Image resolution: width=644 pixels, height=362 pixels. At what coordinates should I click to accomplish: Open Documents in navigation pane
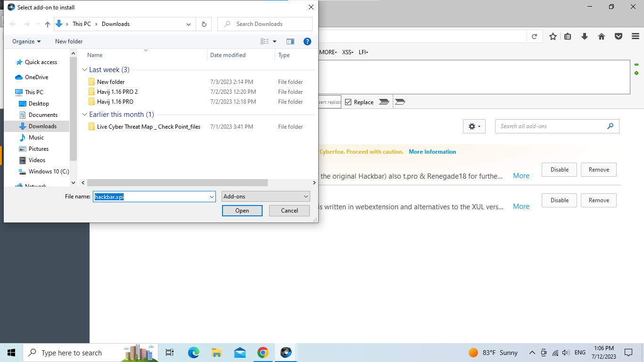pos(43,115)
